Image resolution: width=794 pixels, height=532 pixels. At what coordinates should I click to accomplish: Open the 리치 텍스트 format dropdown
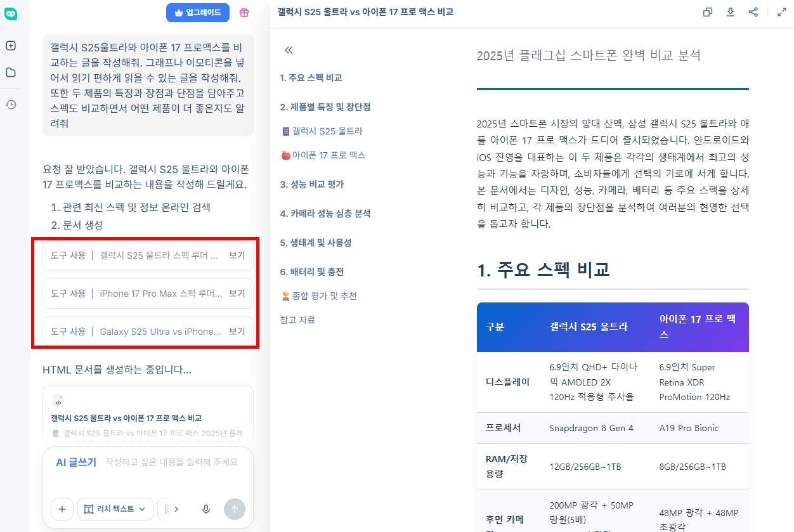click(115, 509)
